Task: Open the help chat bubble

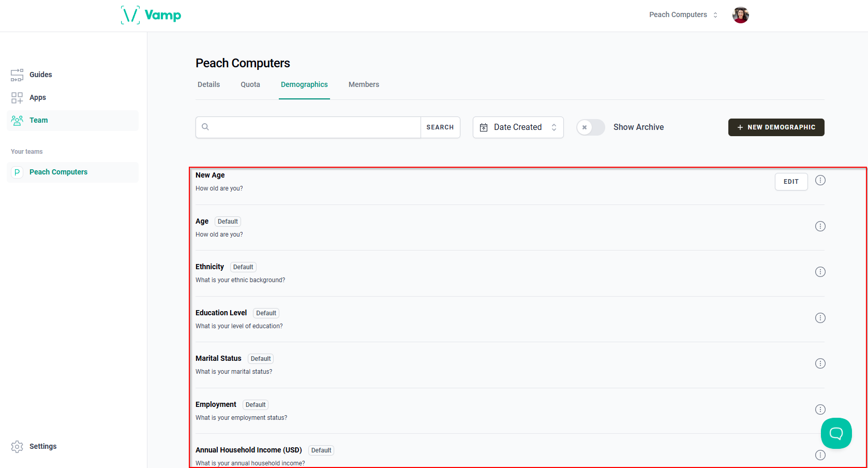Action: pos(836,433)
